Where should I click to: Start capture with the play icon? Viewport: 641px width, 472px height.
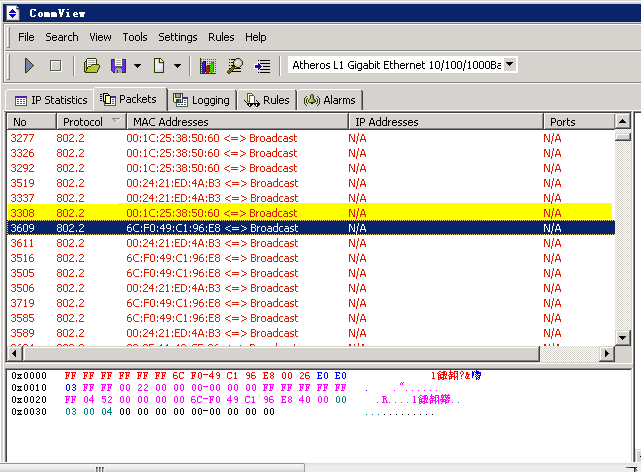(x=29, y=65)
